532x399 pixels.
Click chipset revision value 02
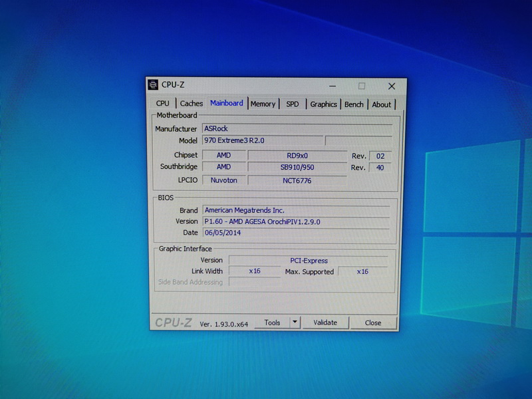click(380, 156)
